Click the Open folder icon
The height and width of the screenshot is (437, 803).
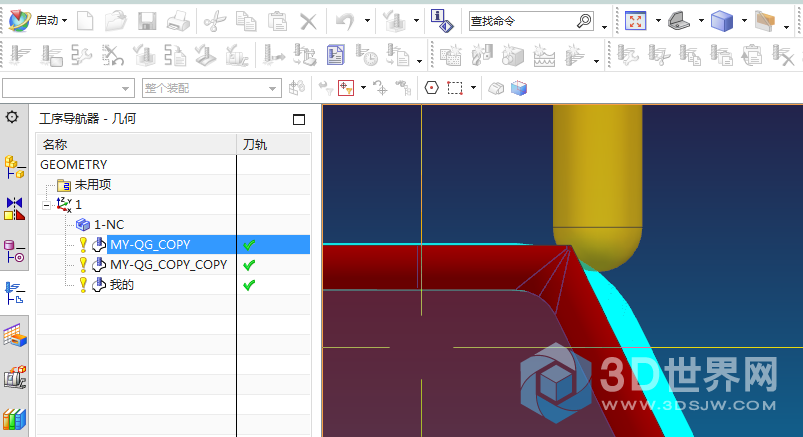pyautogui.click(x=116, y=21)
